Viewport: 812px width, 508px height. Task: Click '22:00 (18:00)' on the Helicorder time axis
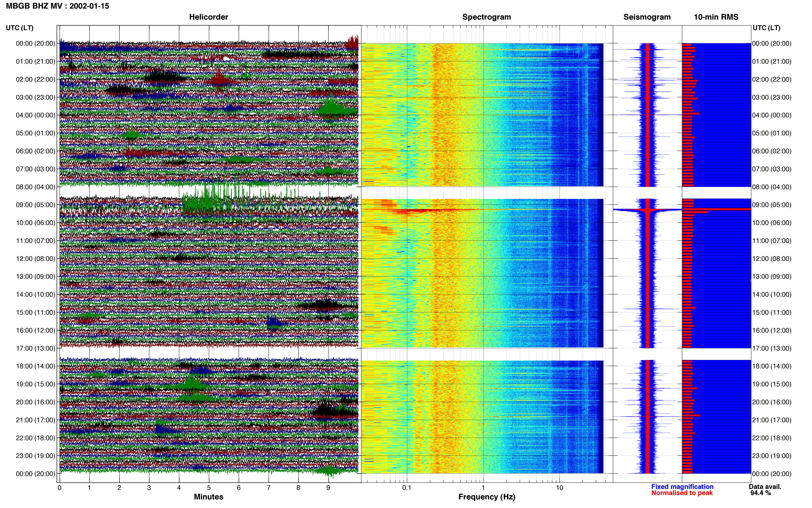pyautogui.click(x=36, y=438)
